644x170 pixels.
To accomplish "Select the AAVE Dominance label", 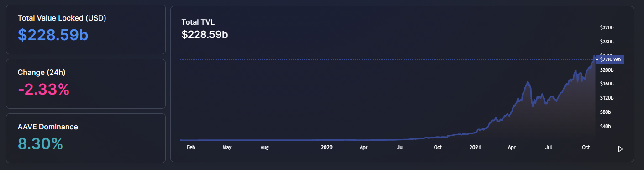I will (x=48, y=127).
